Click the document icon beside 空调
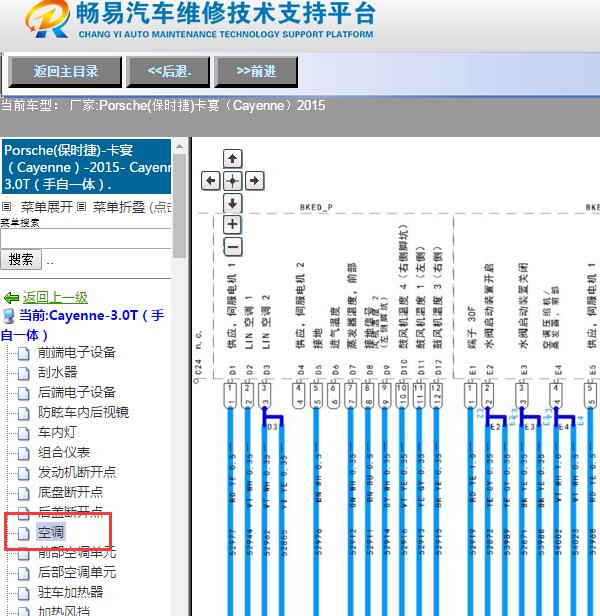The height and width of the screenshot is (616, 600). (x=24, y=533)
